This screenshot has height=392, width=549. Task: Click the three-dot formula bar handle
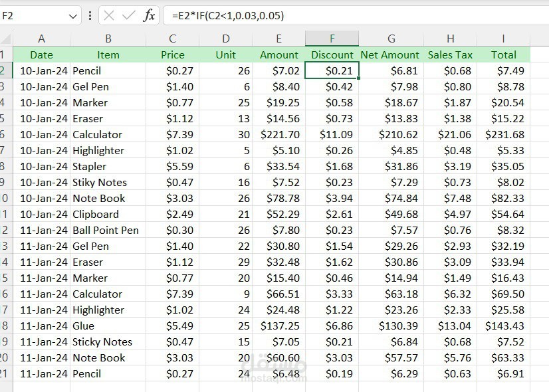[90, 15]
